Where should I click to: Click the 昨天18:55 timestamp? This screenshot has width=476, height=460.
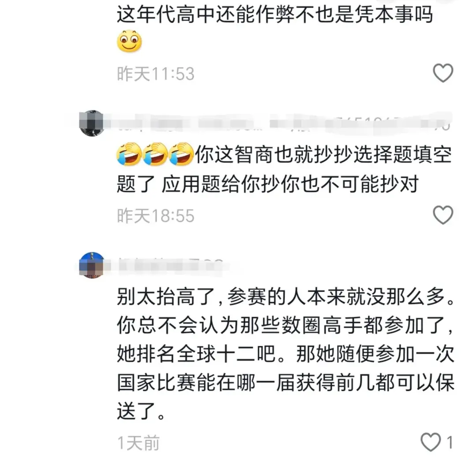point(156,216)
